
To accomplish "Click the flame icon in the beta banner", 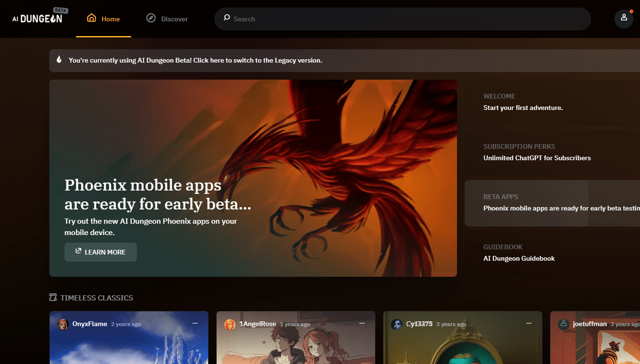I will click(x=59, y=60).
